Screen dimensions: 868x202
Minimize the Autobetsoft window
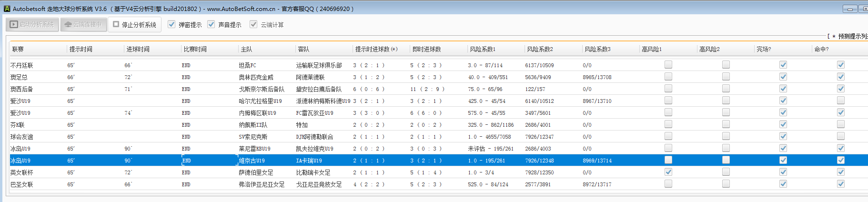[849, 9]
